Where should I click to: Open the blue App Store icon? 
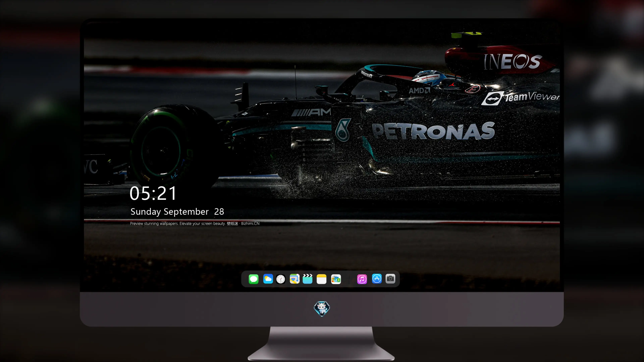click(377, 279)
